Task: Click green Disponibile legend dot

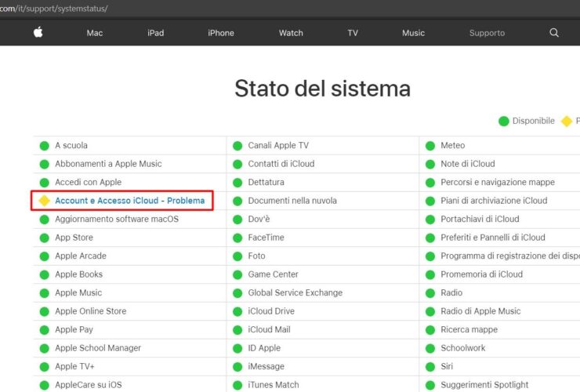Action: coord(504,121)
